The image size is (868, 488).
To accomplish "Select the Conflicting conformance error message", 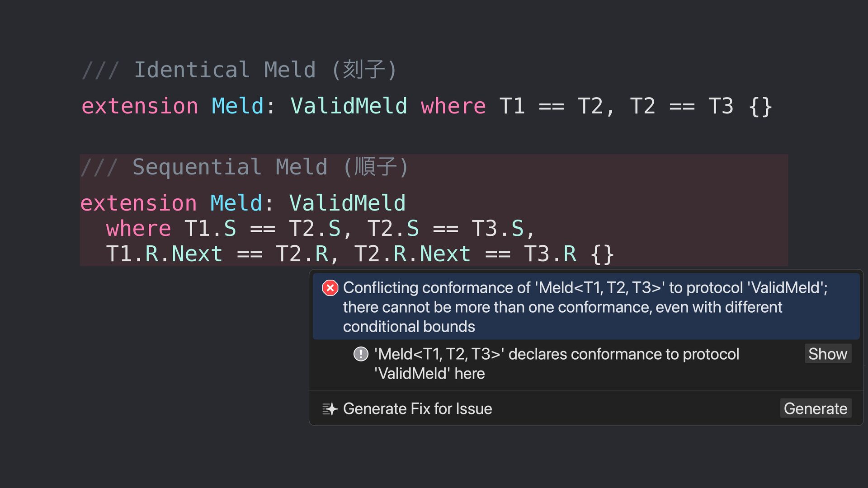I will point(586,306).
